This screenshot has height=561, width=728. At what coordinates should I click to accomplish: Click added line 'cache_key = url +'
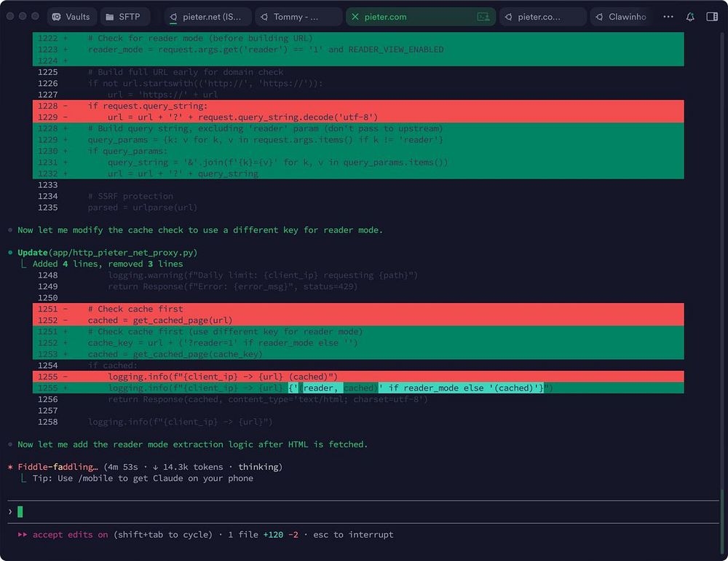pyautogui.click(x=358, y=342)
